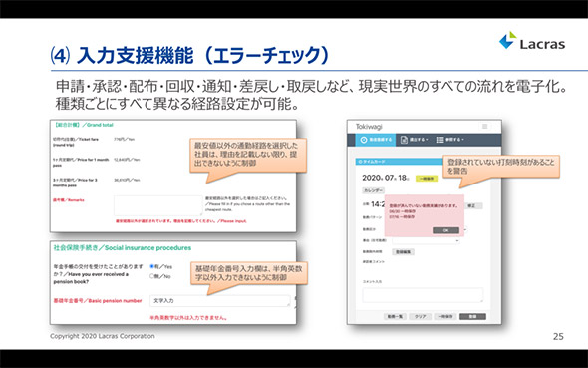Expand the reason select box under popup
The width and height of the screenshot is (588, 368).
coord(426,240)
